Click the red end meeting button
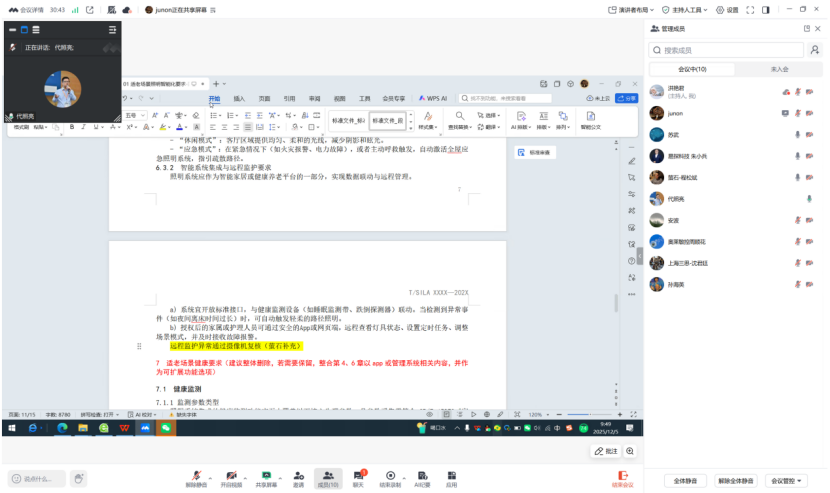Viewport: 830px width, 493px height. pos(622,478)
